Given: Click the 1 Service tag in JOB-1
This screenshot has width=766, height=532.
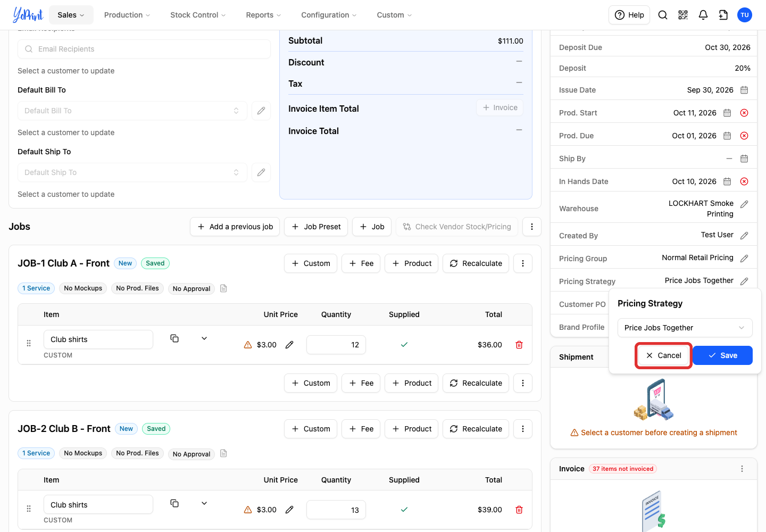Looking at the screenshot, I should [36, 288].
